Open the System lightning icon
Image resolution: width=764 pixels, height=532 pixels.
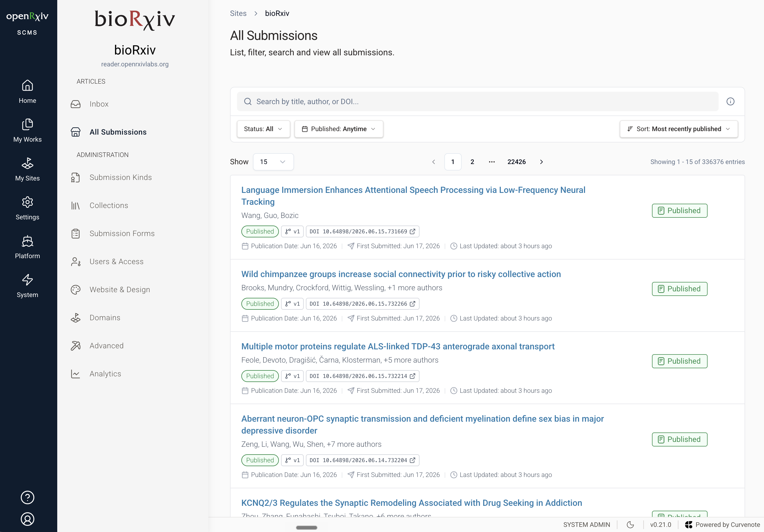point(27,286)
